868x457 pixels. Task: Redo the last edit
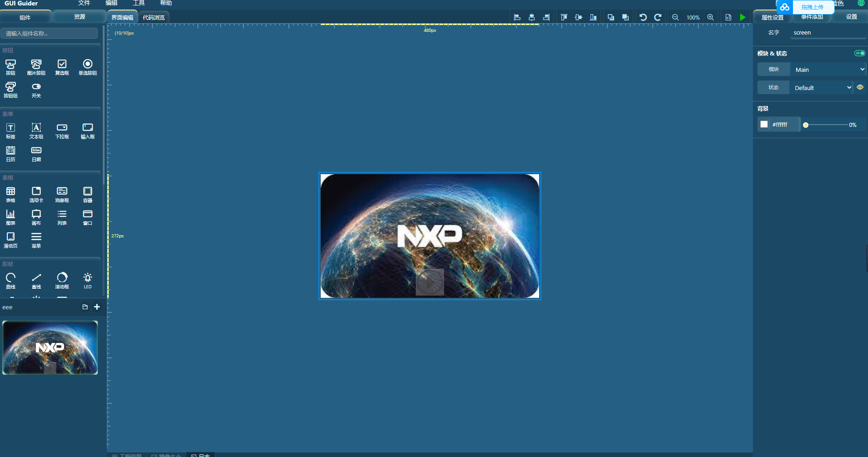coord(658,17)
